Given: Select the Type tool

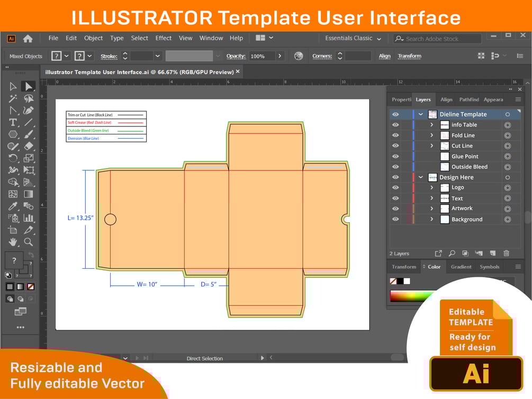Looking at the screenshot, I should [x=13, y=122].
